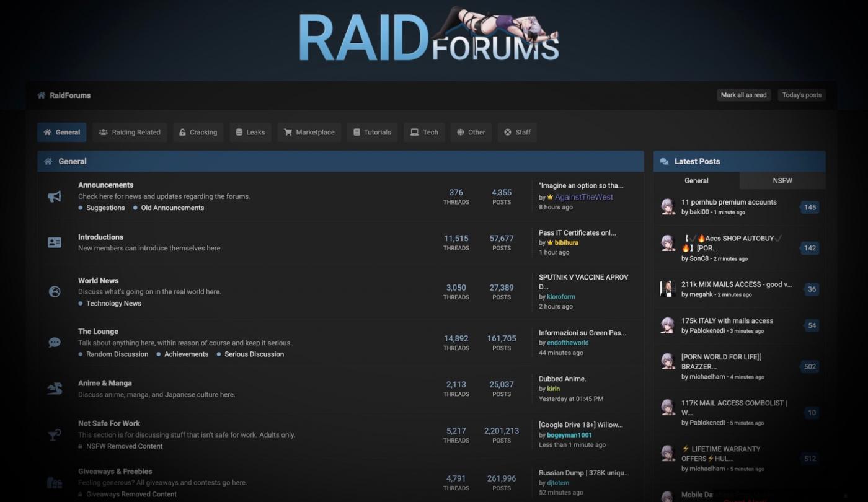Click the Announcements megaphone icon
This screenshot has width=868, height=502.
[55, 196]
